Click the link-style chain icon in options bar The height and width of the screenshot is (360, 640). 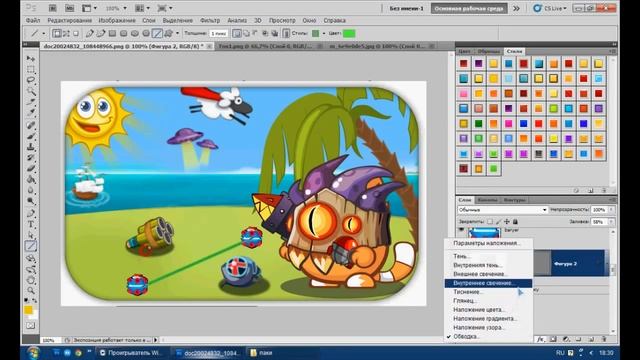click(x=286, y=33)
